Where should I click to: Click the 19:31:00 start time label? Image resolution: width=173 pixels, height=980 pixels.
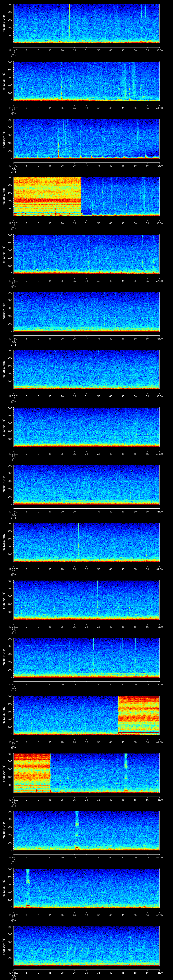coord(13,166)
